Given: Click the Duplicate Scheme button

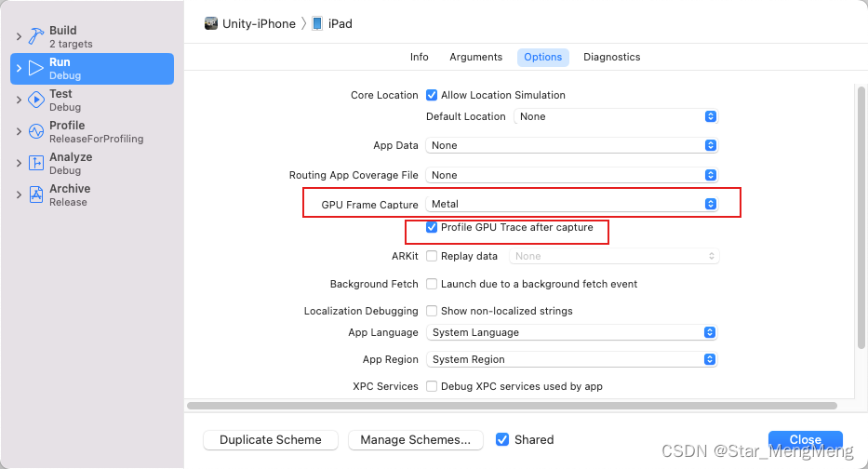Looking at the screenshot, I should (x=271, y=439).
